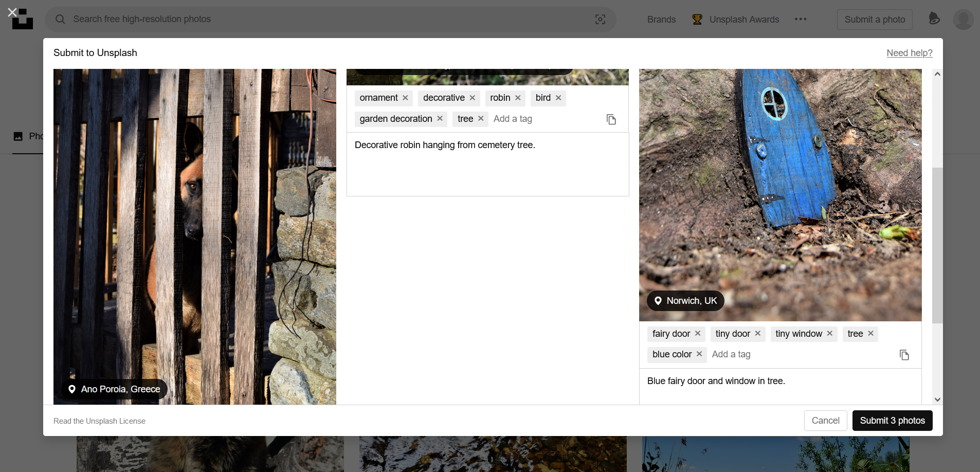Remove the bird tag
The width and height of the screenshot is (980, 472).
[558, 98]
